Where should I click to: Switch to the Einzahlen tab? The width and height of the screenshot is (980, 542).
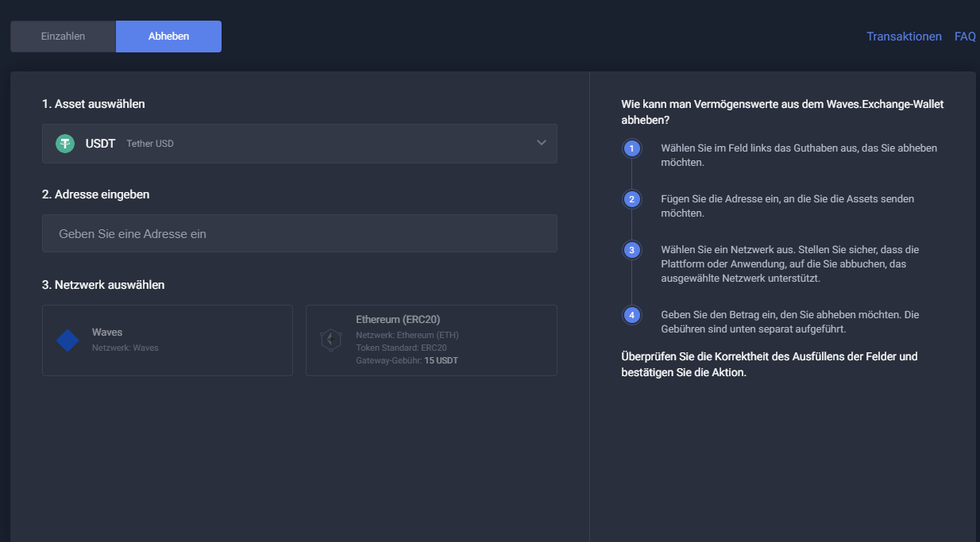pos(63,37)
